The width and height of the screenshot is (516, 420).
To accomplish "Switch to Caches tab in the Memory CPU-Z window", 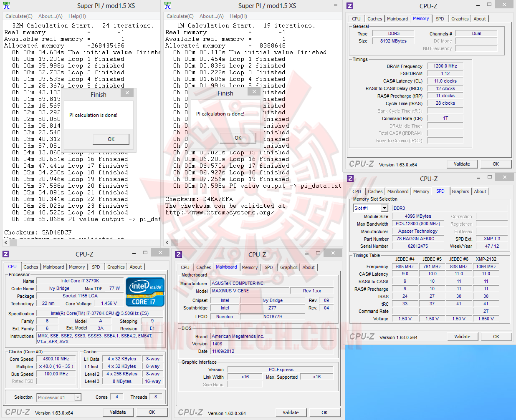I will (x=374, y=19).
